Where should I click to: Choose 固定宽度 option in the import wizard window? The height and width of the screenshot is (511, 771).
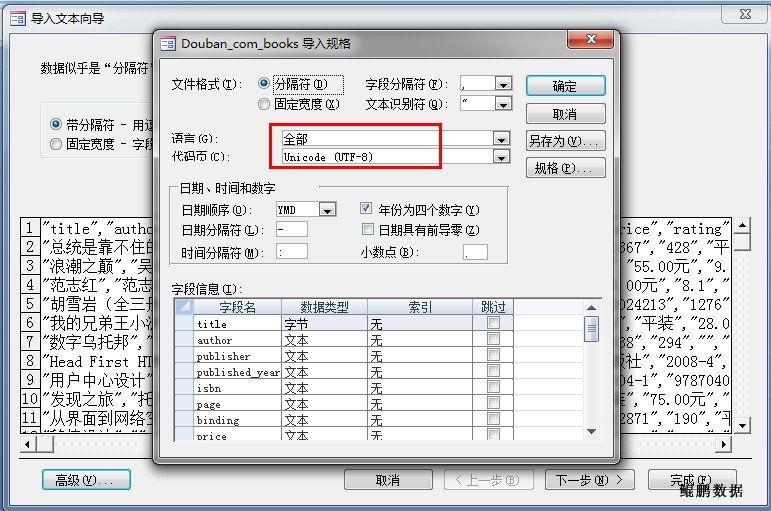[x=56, y=144]
